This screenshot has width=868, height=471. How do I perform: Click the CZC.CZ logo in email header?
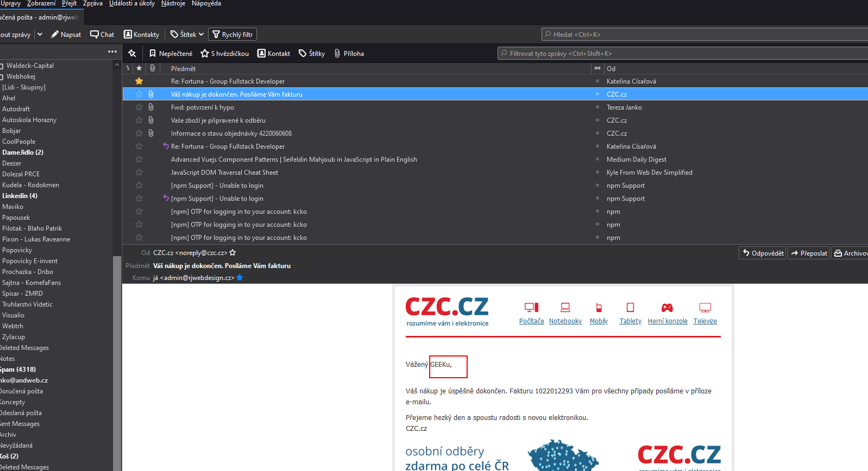coord(447,311)
